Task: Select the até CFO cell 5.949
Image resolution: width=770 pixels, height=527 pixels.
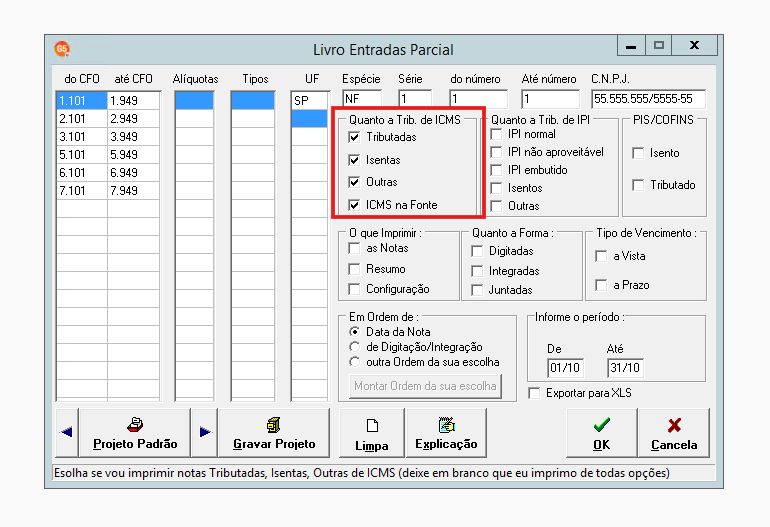Action: coord(134,155)
